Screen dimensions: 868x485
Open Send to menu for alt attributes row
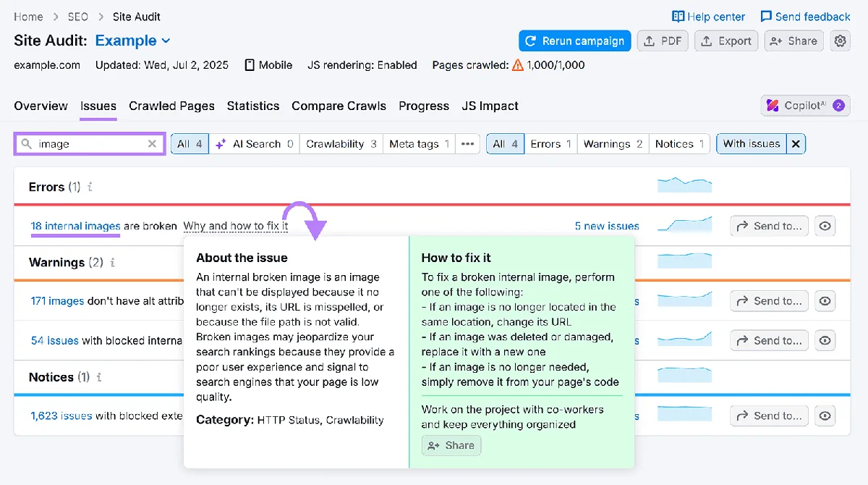(769, 301)
